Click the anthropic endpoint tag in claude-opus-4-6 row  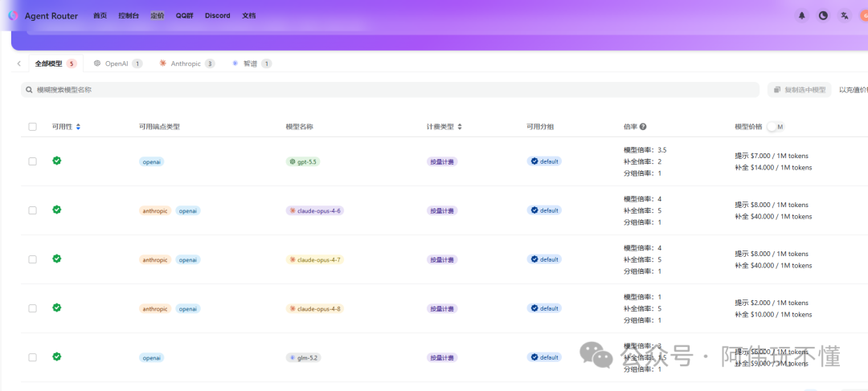coord(155,210)
